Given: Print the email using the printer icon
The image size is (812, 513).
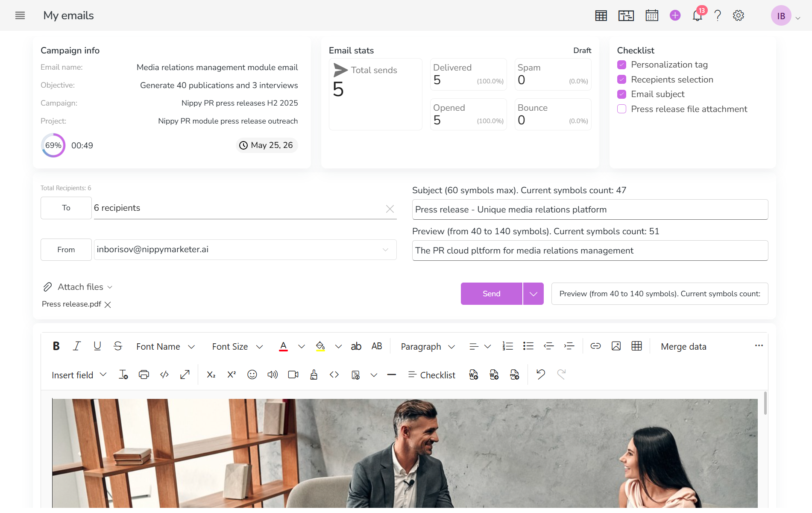Looking at the screenshot, I should pos(144,375).
